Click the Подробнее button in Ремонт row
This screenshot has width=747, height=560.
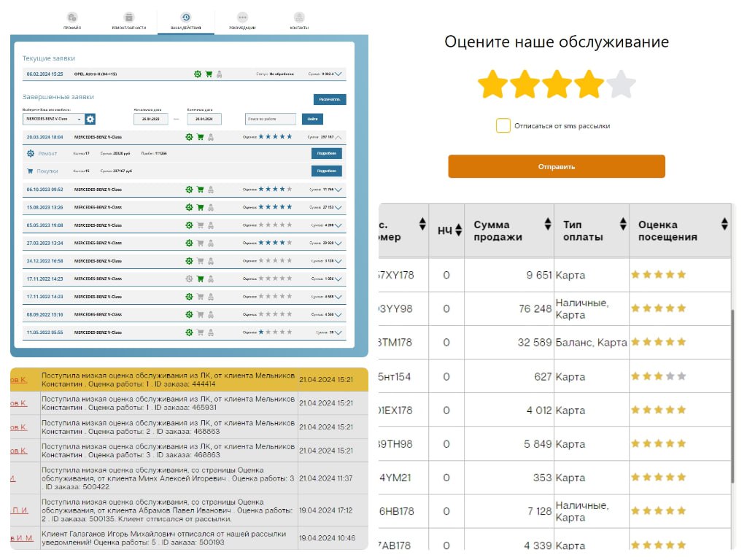(326, 153)
